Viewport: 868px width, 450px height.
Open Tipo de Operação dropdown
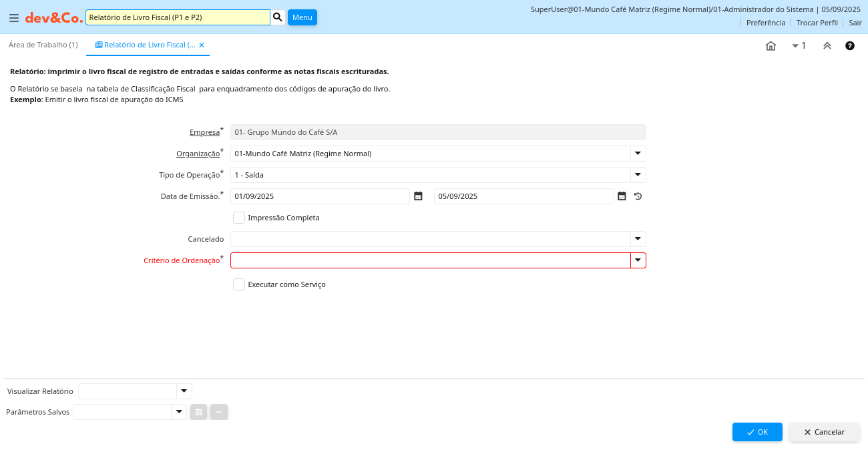[x=638, y=175]
